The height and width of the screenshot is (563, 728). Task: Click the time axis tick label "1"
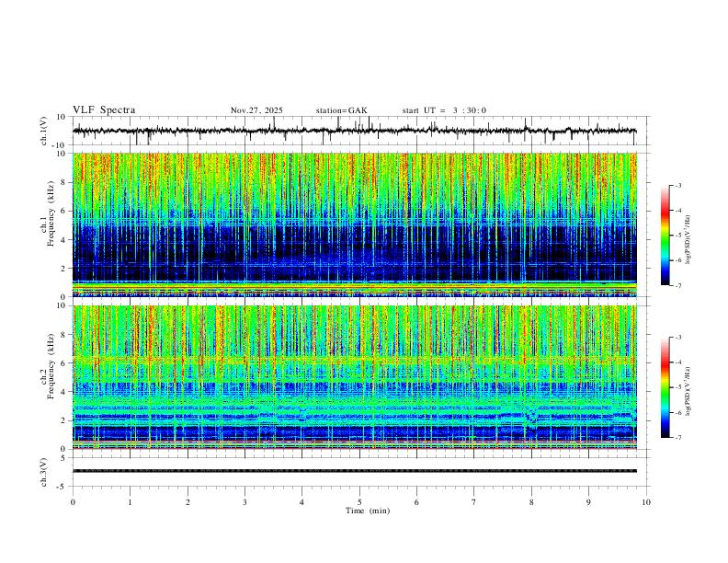[130, 502]
